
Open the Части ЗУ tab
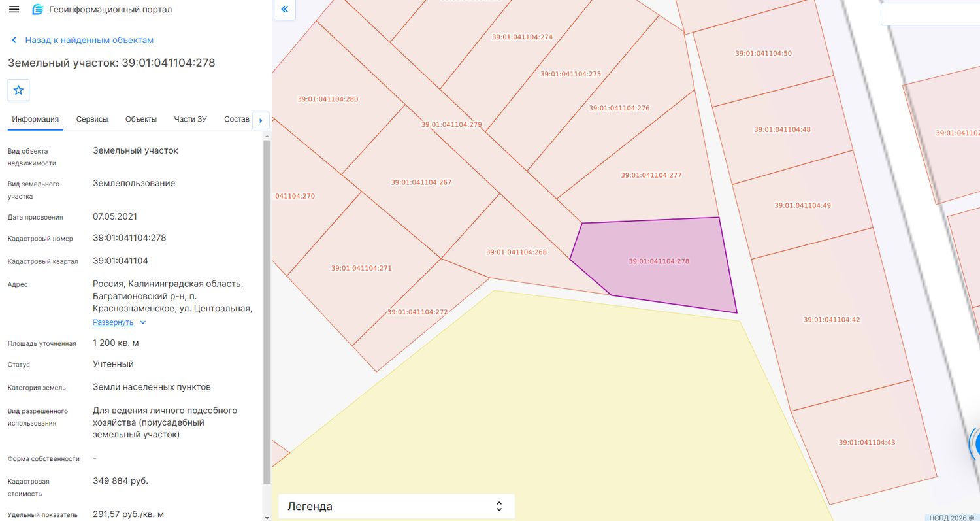(x=190, y=119)
